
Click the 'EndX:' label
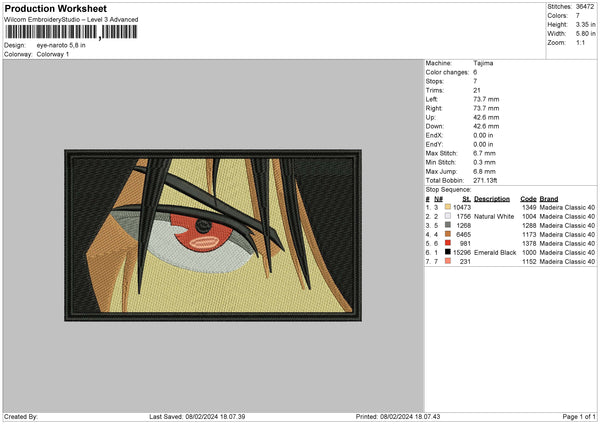pos(434,135)
